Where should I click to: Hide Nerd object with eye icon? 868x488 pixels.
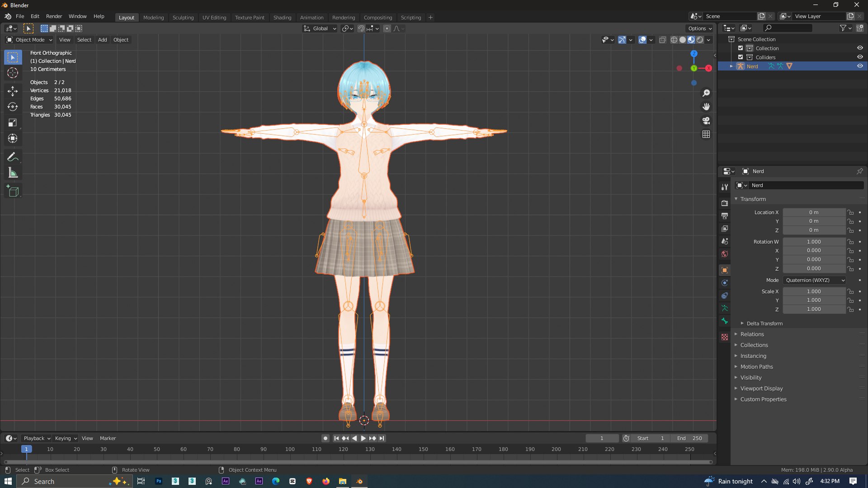(860, 66)
